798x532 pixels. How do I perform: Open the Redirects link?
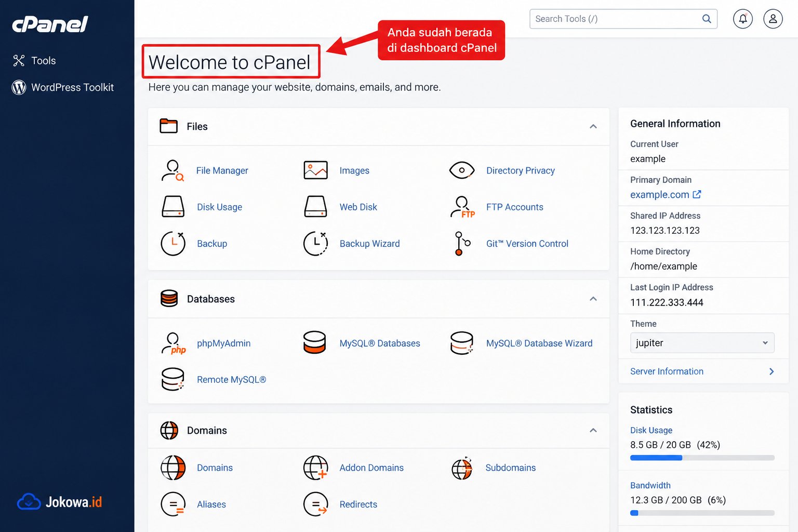[x=358, y=504]
